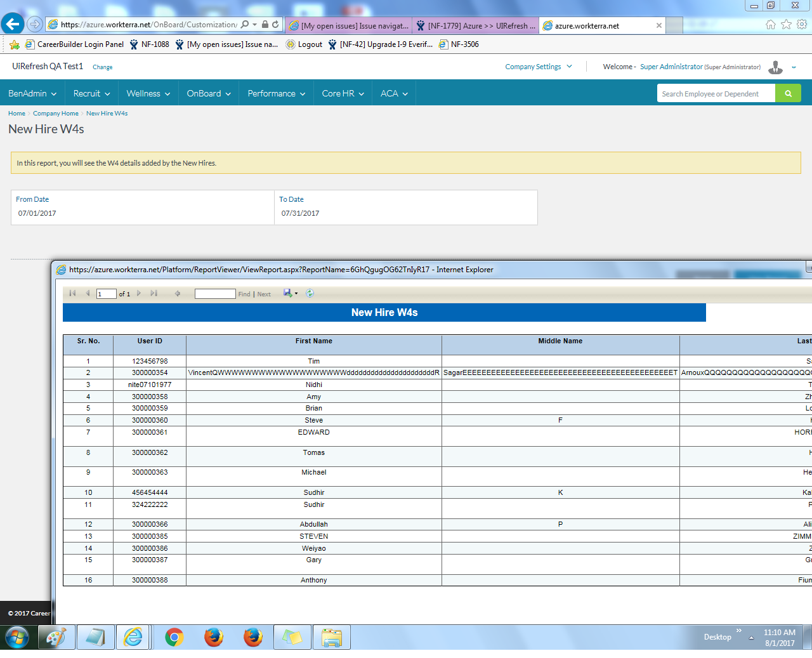Expand the Recruit menu
The image size is (812, 658).
91,93
